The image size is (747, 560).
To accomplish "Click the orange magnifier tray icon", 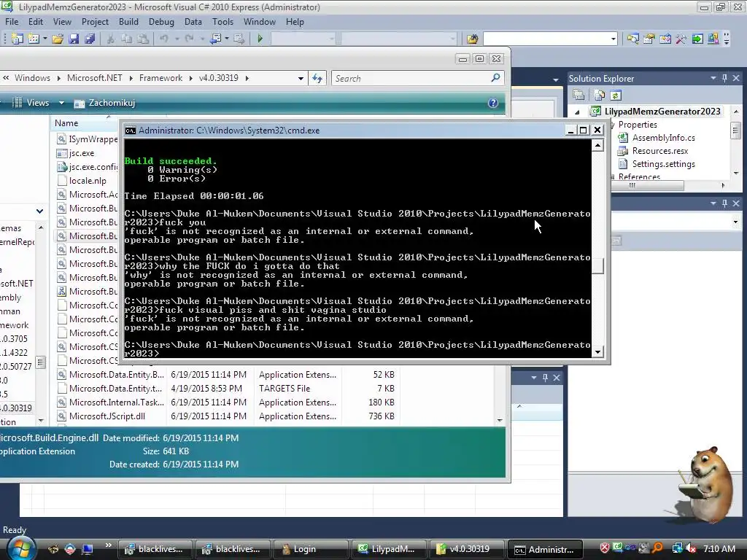I will (x=657, y=548).
